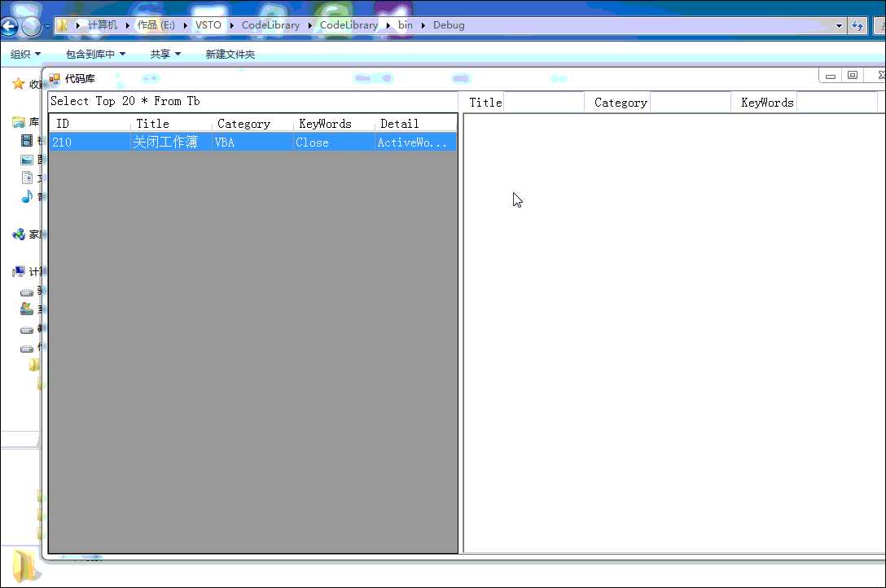Open the address bar history dropdown arrow

click(839, 25)
